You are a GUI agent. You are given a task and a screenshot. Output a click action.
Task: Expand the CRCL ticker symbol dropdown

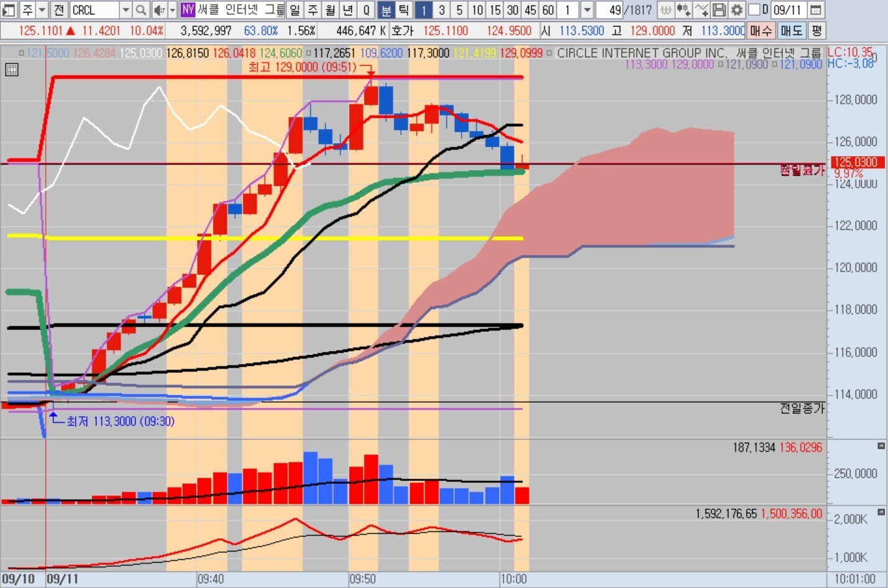click(126, 10)
